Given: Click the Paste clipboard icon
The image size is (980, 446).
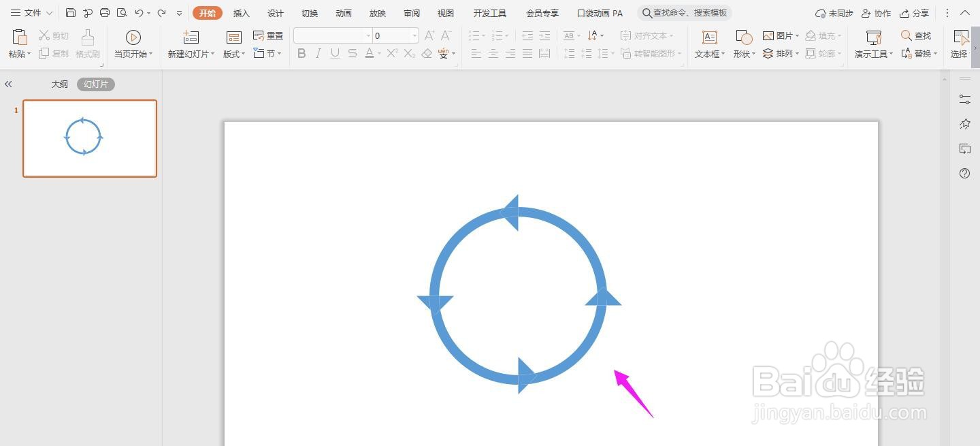Looking at the screenshot, I should click(x=20, y=37).
